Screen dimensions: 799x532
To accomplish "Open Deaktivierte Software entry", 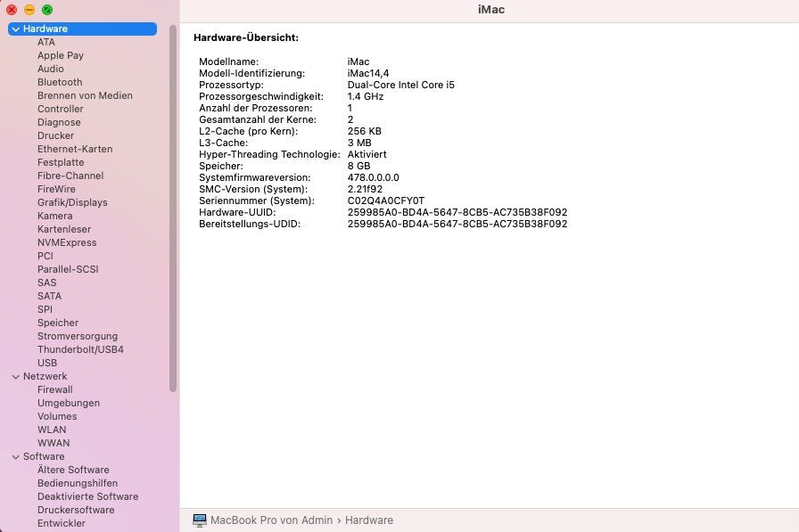I will click(x=87, y=496).
